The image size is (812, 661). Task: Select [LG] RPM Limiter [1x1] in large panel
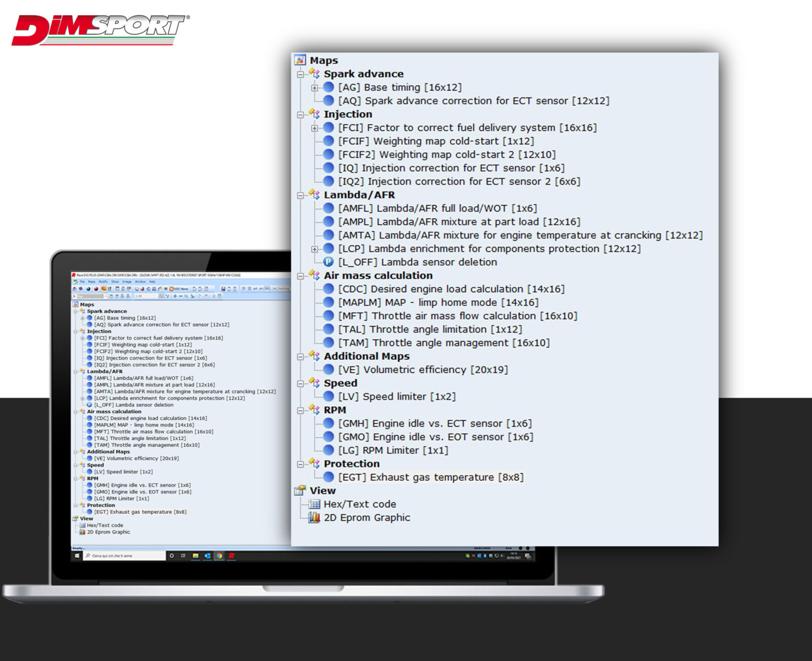click(x=393, y=450)
